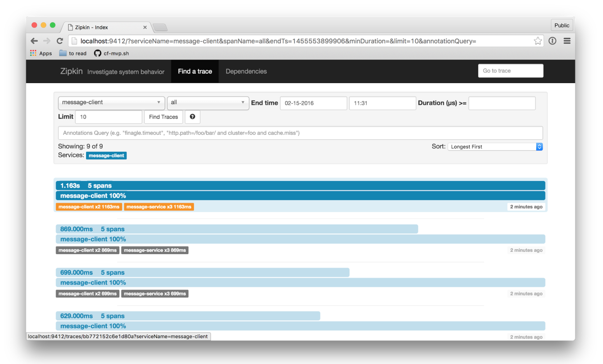Click the message-client service label badge

tap(106, 156)
